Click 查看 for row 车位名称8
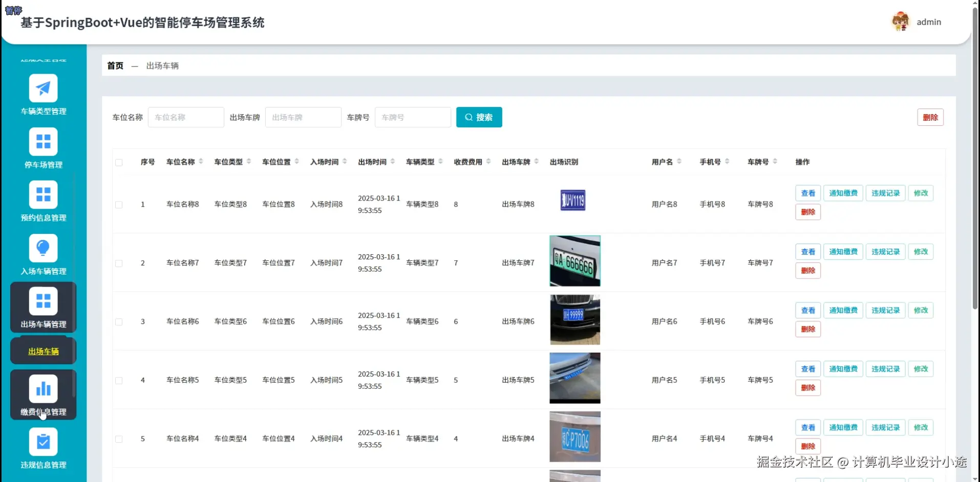Image resolution: width=980 pixels, height=482 pixels. 808,193
